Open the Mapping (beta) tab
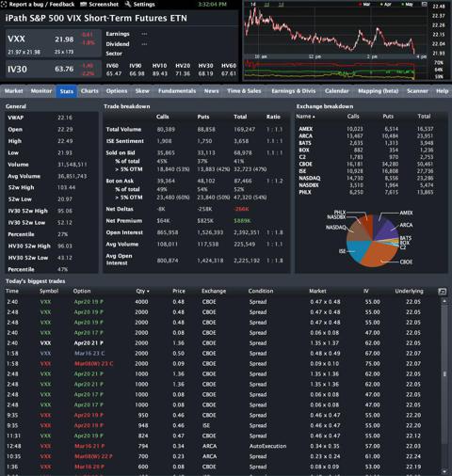The height and width of the screenshot is (476, 452). tap(379, 91)
